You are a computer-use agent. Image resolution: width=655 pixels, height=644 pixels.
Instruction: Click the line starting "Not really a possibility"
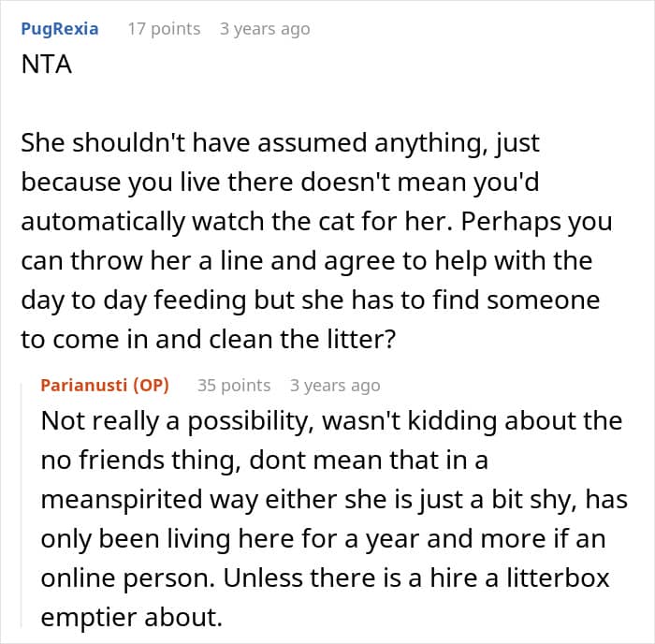point(331,421)
